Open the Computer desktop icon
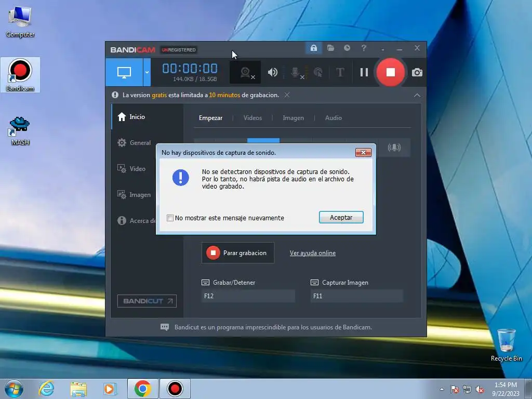Viewport: 532px width, 399px height. coord(20,21)
